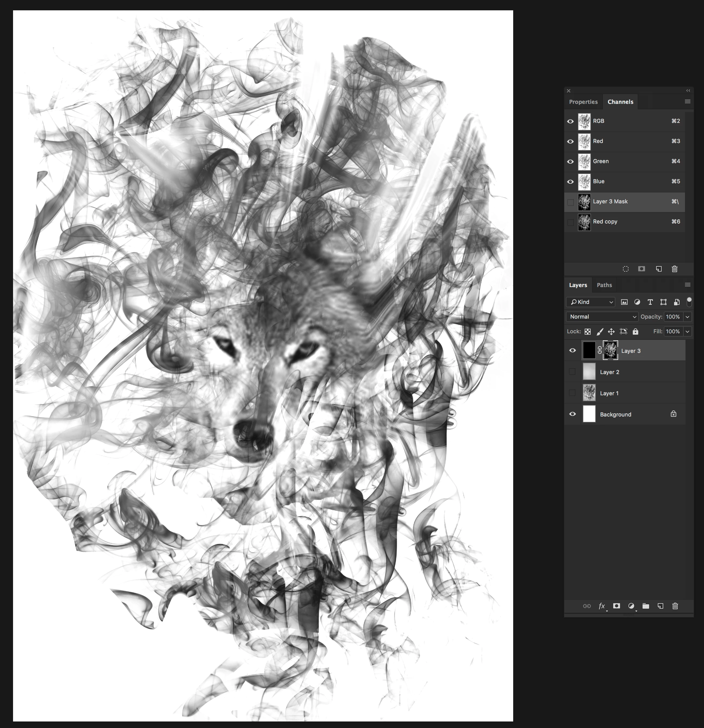
Task: Lock transparent pixels icon
Action: point(588,331)
